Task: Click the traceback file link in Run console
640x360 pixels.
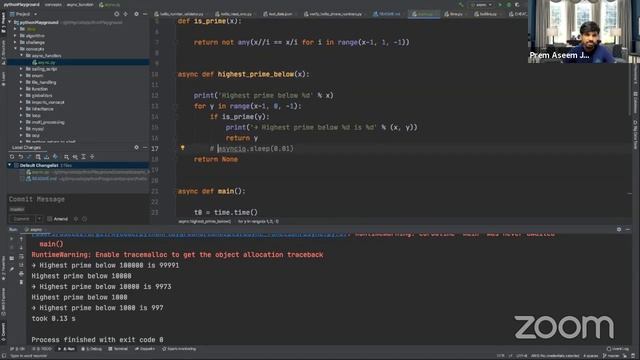Action: [190, 234]
